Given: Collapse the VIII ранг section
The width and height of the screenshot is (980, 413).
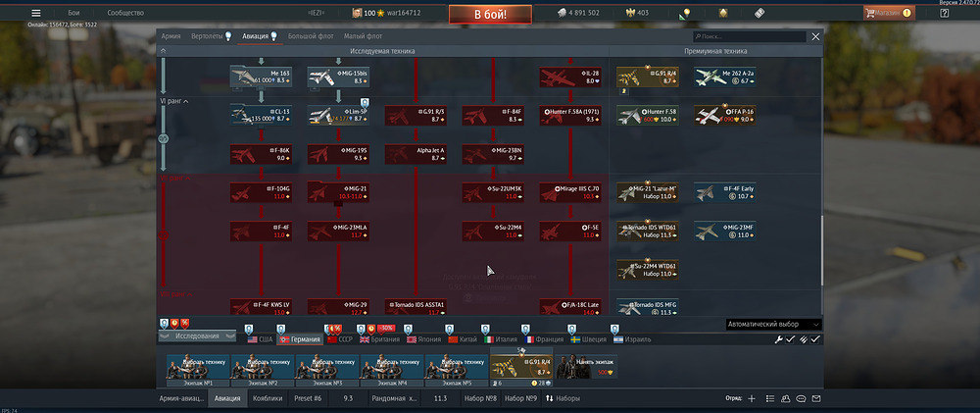Looking at the screenshot, I should pyautogui.click(x=175, y=293).
